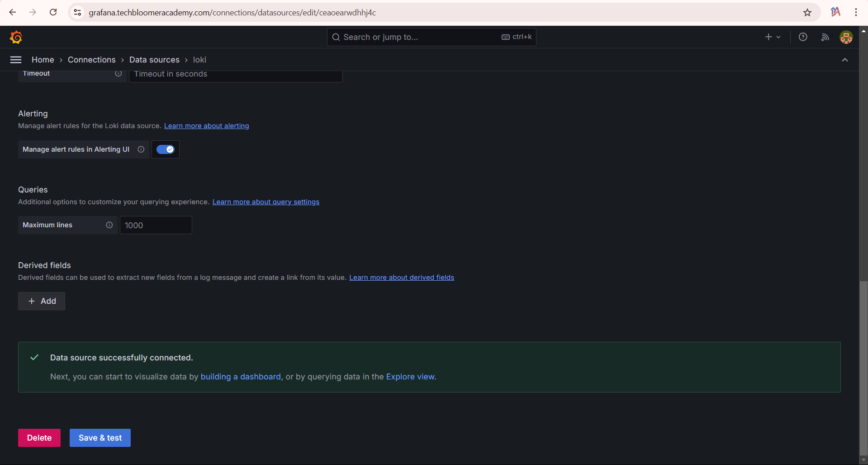Open the news RSS feed icon
The image size is (868, 465).
825,37
